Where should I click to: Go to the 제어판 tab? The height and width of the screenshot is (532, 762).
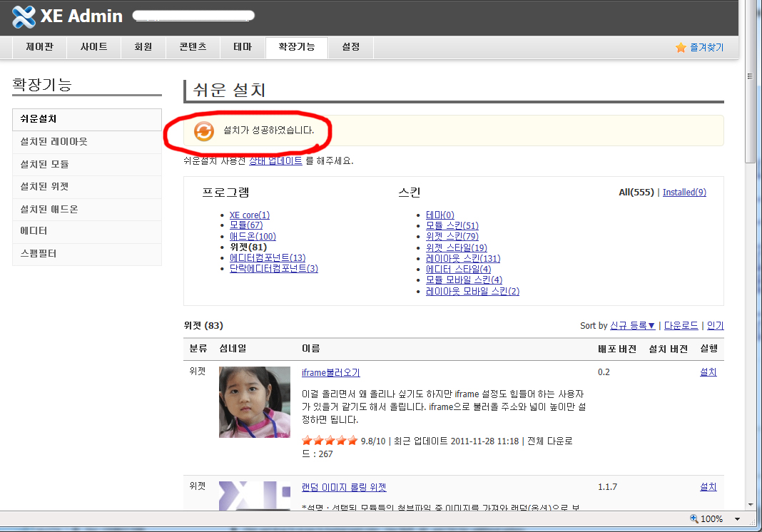pyautogui.click(x=40, y=47)
